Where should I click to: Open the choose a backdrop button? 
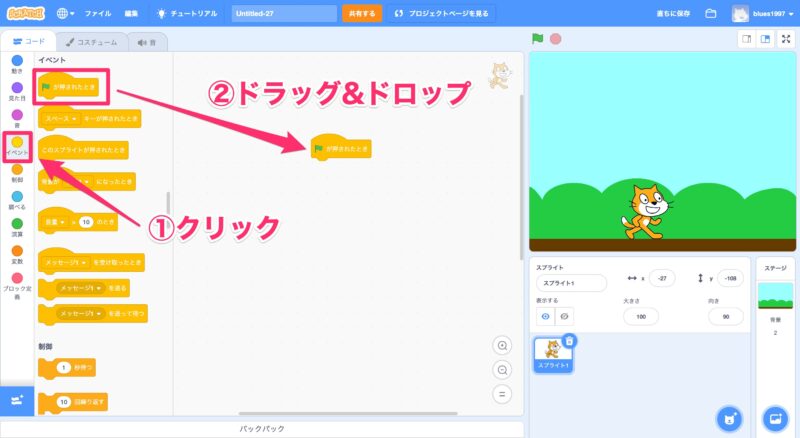tap(774, 417)
